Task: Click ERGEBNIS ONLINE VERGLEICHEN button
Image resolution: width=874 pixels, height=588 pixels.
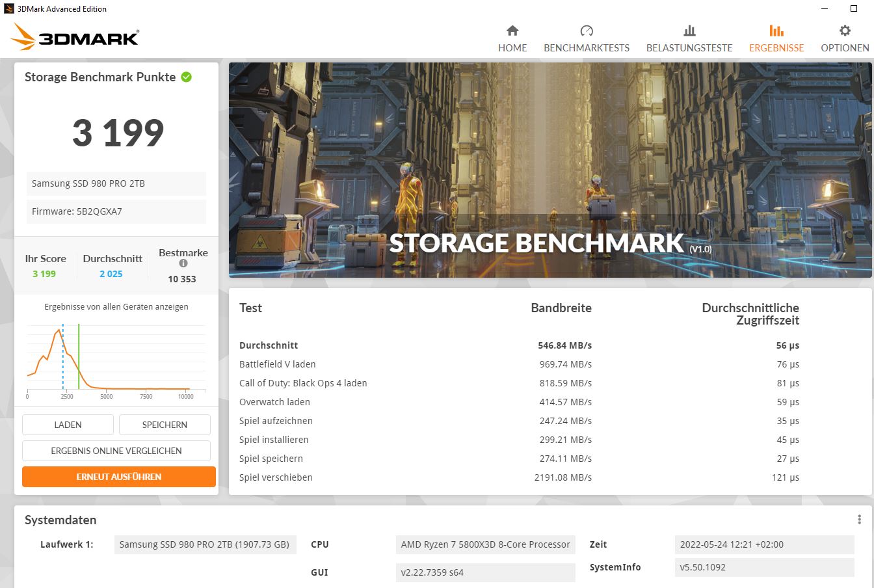Action: click(x=116, y=451)
